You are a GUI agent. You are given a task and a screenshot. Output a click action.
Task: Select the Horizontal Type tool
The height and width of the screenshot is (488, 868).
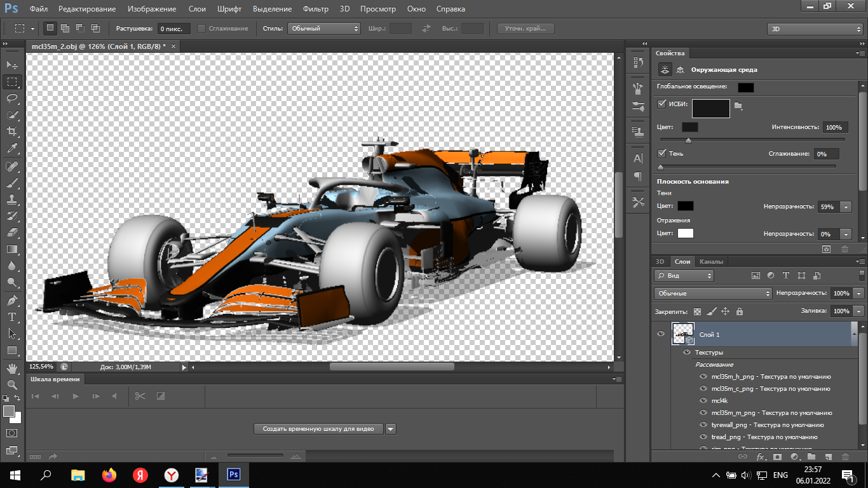(x=12, y=316)
